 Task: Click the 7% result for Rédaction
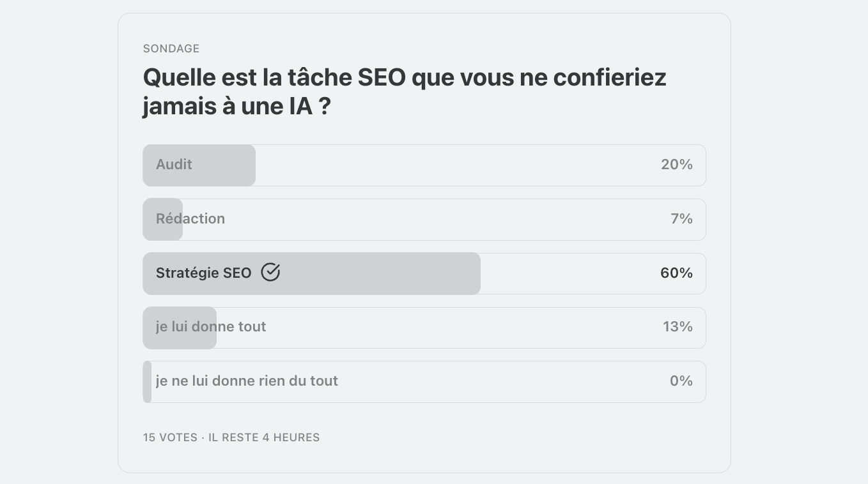pyautogui.click(x=681, y=219)
